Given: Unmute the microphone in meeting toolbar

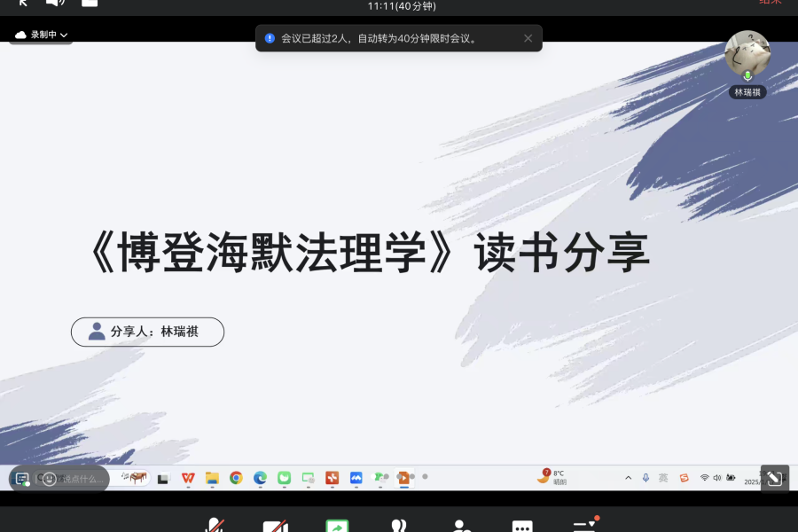Looking at the screenshot, I should (x=213, y=526).
